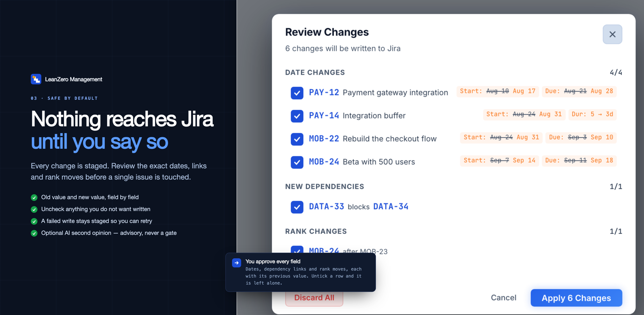Click the MOB-22 Due Sep 10 badge
This screenshot has width=644, height=315.
click(581, 138)
